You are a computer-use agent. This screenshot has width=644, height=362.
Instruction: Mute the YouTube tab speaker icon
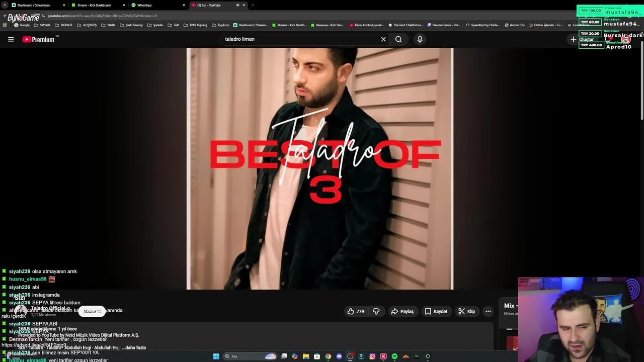(x=237, y=5)
